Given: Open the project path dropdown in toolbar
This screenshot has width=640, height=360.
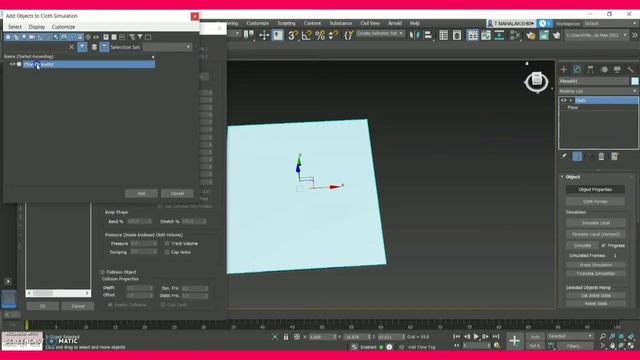Looking at the screenshot, I should coord(596,36).
